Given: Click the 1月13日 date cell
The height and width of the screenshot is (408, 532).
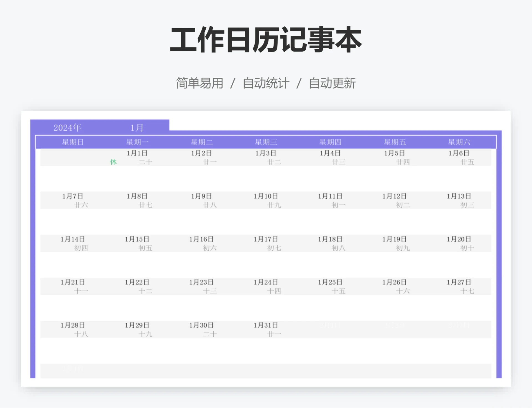Looking at the screenshot, I should (x=459, y=196).
